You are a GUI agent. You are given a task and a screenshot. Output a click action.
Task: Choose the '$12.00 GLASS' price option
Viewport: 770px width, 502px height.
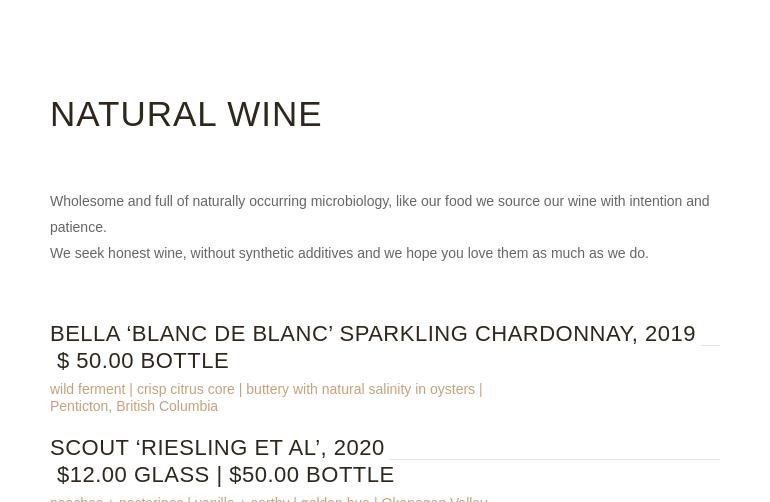133,475
